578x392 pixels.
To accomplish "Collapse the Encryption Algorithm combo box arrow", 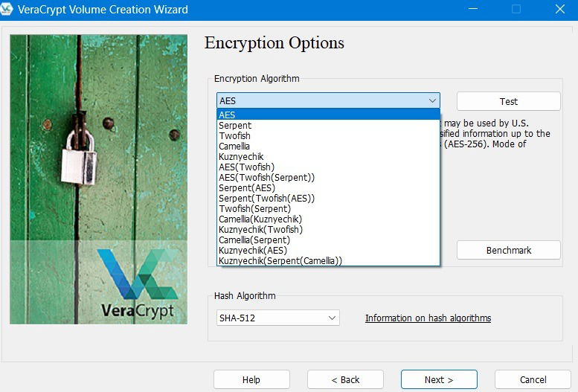I will [x=432, y=100].
